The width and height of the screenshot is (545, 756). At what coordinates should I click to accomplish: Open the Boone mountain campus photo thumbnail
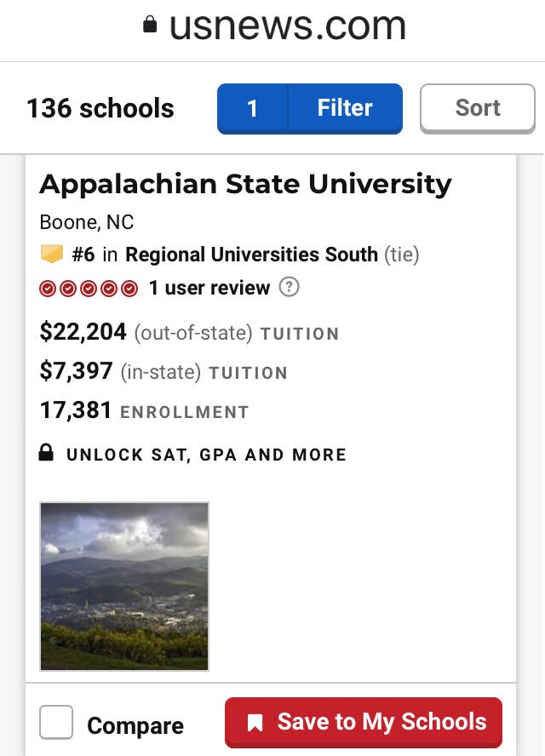(124, 587)
